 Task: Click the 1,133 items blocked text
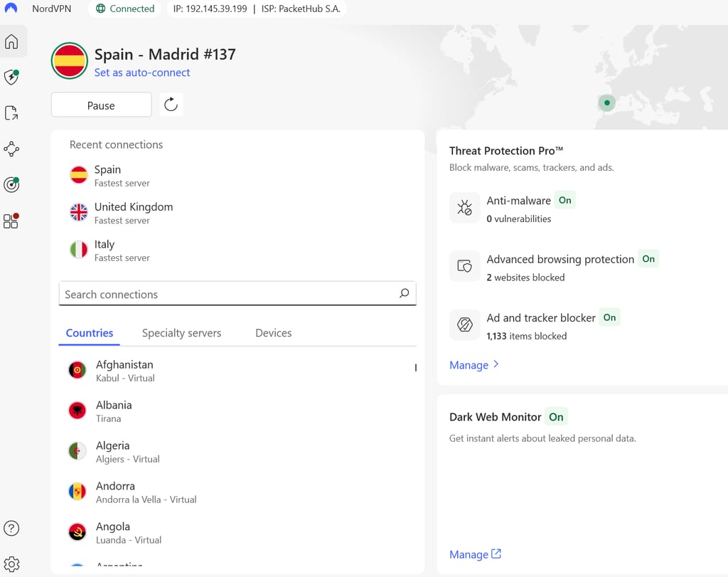tap(527, 336)
